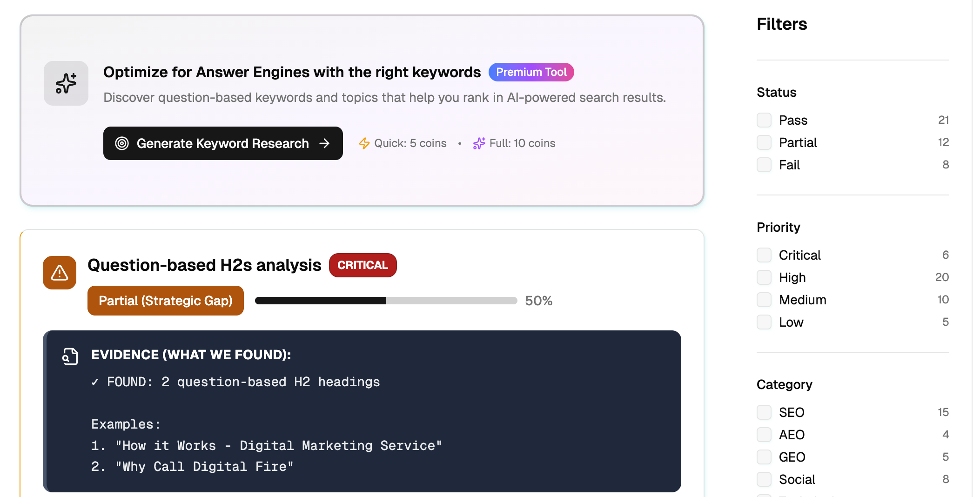
Task: Click the target icon in Generate button
Action: [122, 143]
